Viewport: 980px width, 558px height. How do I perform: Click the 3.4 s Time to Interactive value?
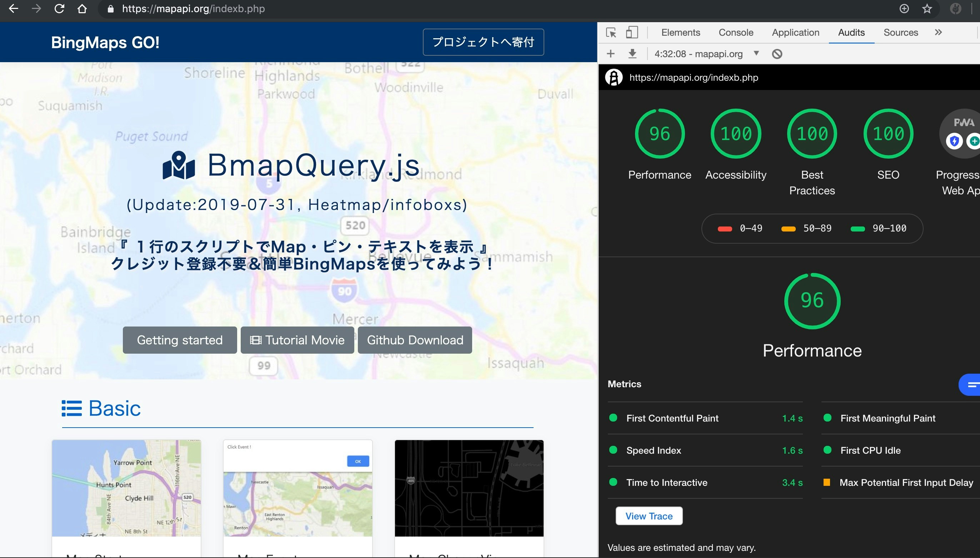792,483
